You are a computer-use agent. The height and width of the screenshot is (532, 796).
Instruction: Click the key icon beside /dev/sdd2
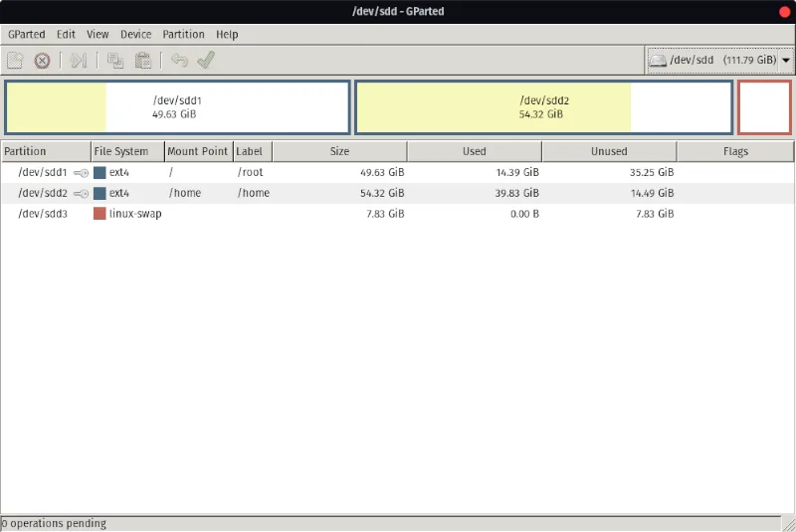pos(81,193)
